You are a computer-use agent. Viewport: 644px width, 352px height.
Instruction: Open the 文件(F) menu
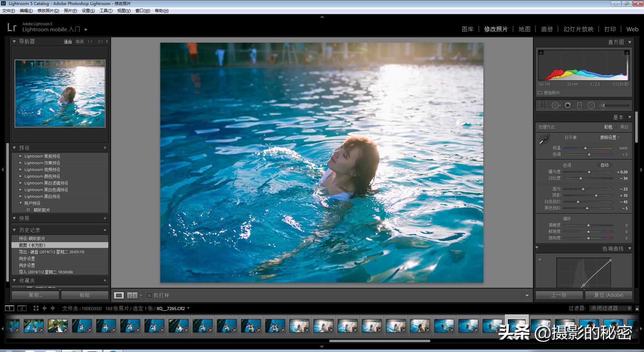(9, 10)
